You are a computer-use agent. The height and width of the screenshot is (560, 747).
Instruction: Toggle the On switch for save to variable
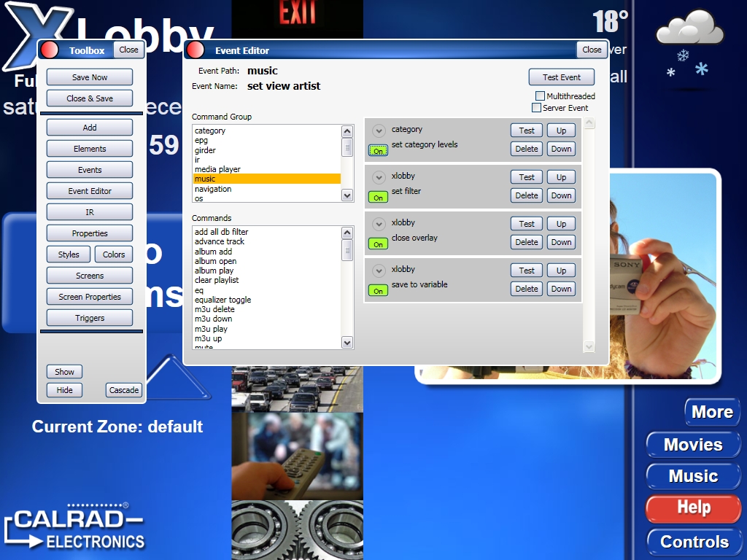pyautogui.click(x=378, y=290)
